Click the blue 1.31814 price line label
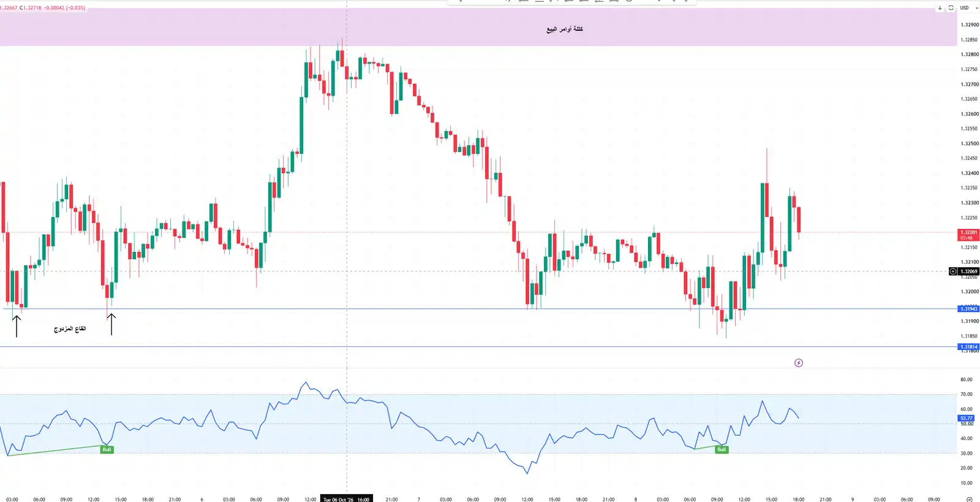The image size is (980, 502). pos(968,347)
